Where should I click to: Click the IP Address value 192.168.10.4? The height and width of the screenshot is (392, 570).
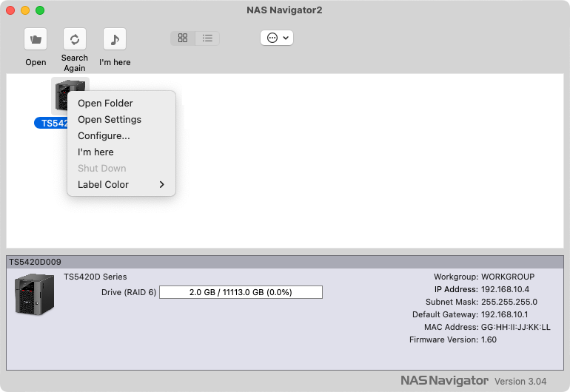point(505,289)
